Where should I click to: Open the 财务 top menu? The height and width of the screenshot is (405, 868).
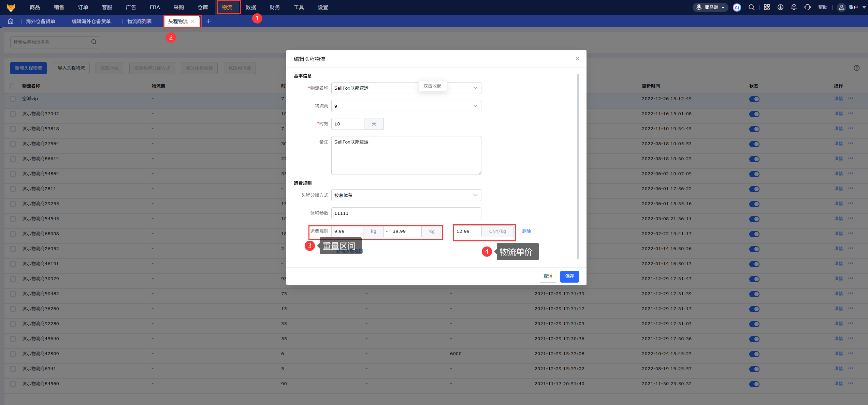point(275,7)
